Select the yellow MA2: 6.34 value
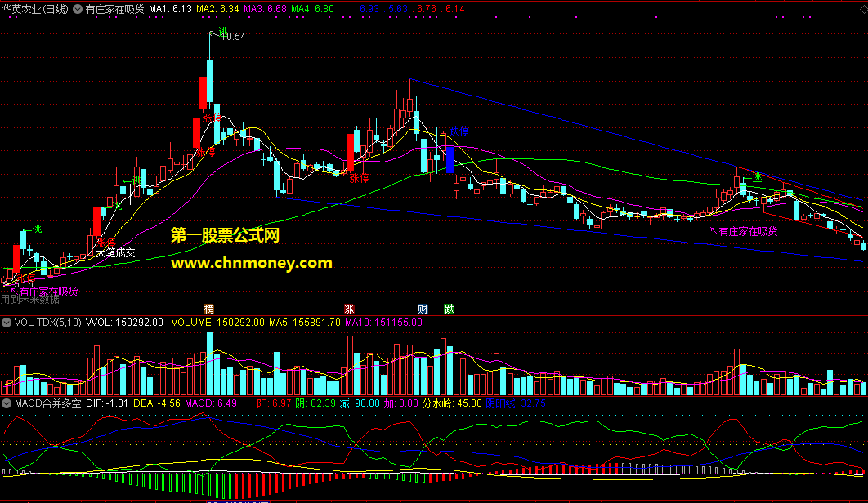This screenshot has height=503, width=868. (x=217, y=9)
